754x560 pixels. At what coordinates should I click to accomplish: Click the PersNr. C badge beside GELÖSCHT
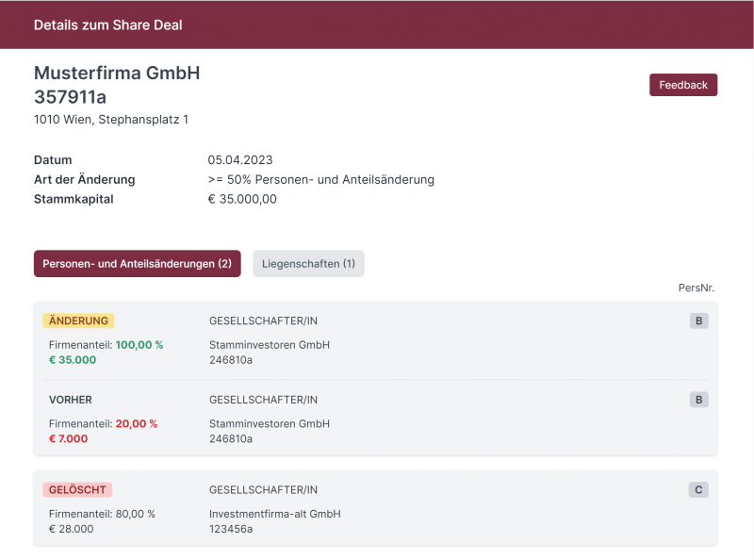tap(698, 489)
